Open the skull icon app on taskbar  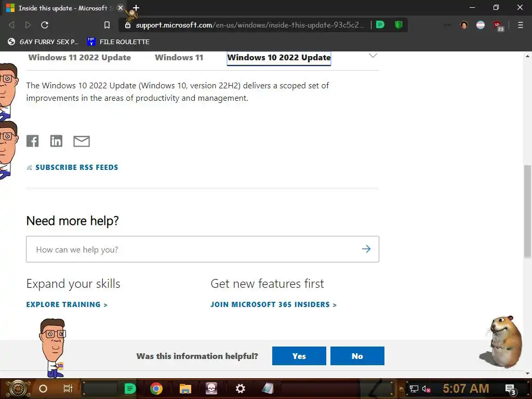click(x=211, y=389)
